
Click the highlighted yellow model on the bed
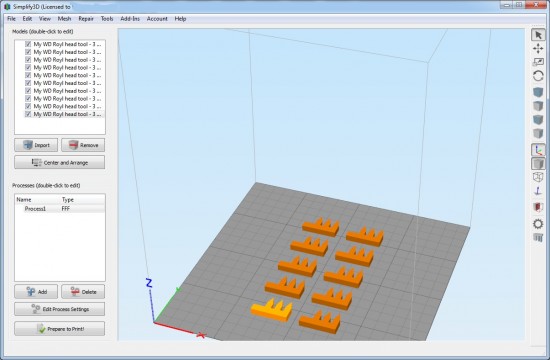coord(271,310)
